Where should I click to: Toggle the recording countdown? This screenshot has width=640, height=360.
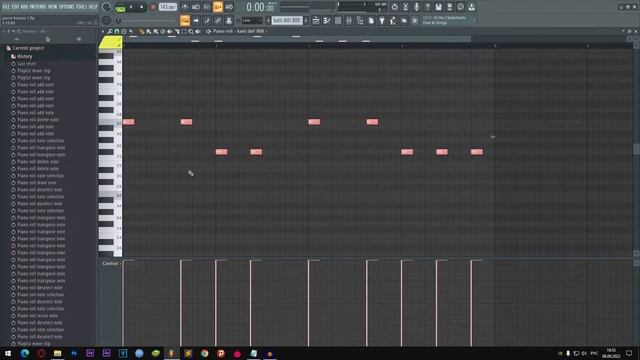207,7
